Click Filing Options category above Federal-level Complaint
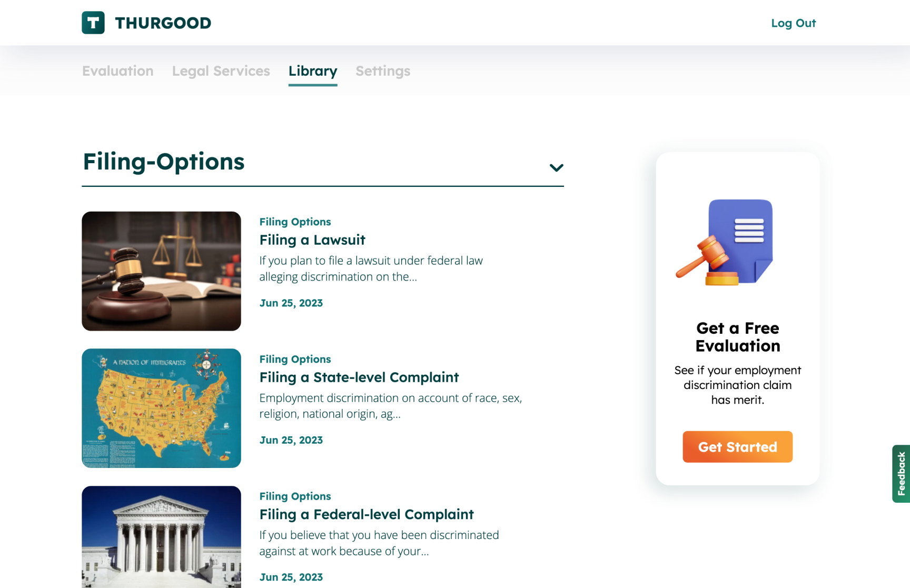The width and height of the screenshot is (910, 588). [295, 496]
